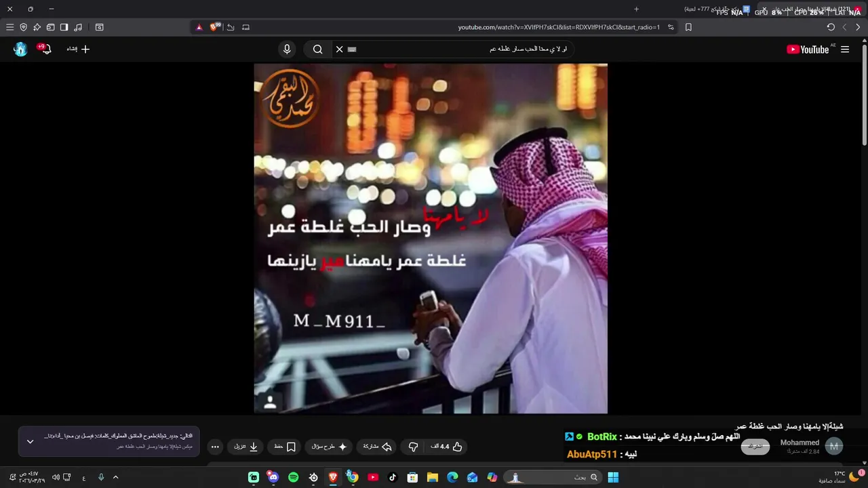The image size is (868, 488).
Task: Open Microsoft Edge from the taskbar
Action: pos(452,477)
